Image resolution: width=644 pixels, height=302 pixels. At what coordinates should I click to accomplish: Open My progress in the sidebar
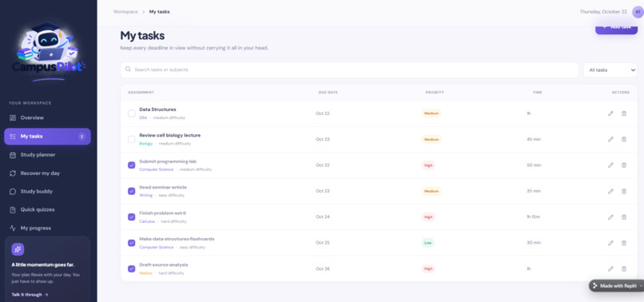[47, 228]
